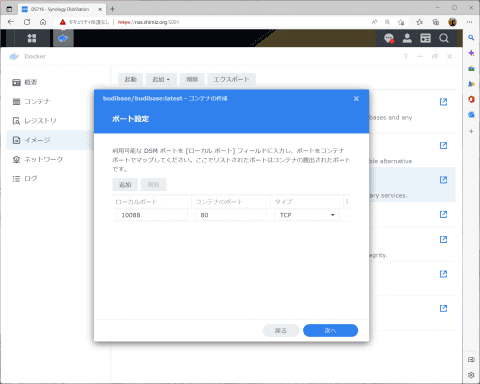
Task: Open the DSM user account icon
Action: pyautogui.click(x=407, y=38)
